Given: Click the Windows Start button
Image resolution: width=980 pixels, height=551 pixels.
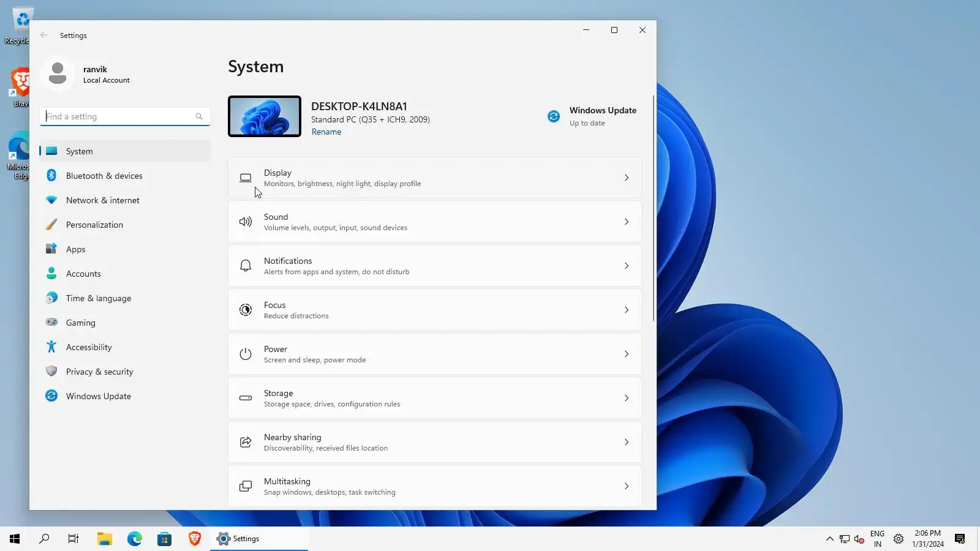Looking at the screenshot, I should pyautogui.click(x=15, y=539).
